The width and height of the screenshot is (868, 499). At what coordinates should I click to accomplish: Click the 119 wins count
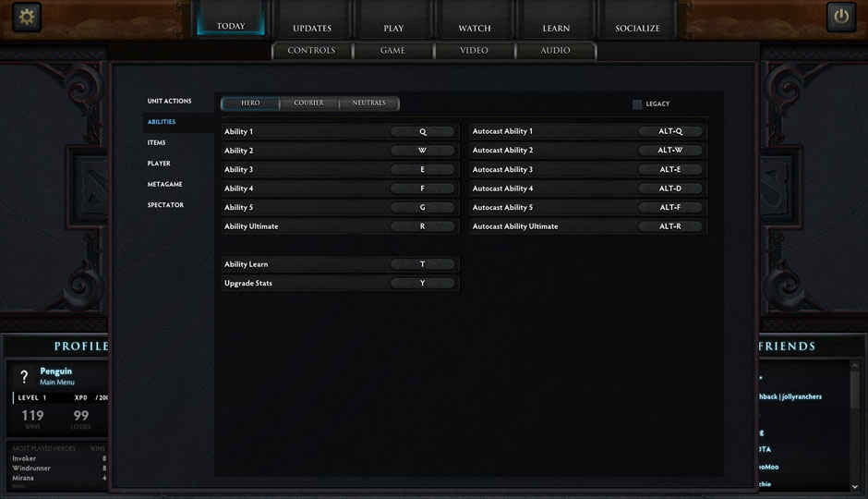[32, 416]
